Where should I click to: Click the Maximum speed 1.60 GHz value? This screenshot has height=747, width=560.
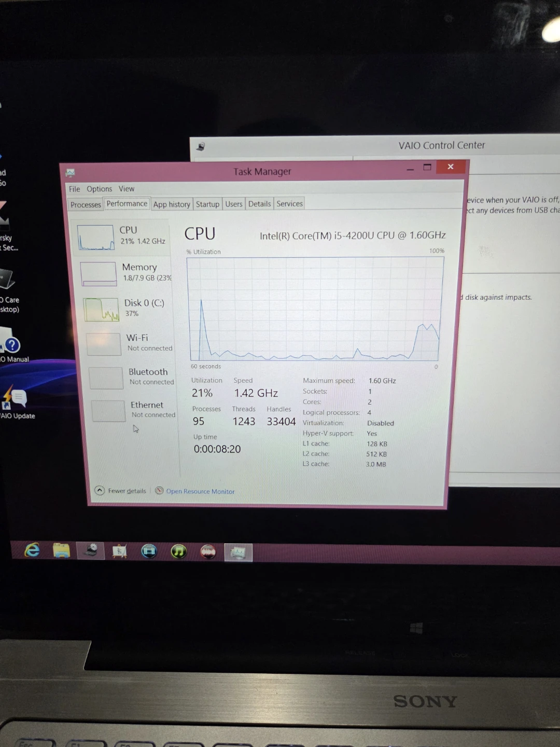point(382,381)
